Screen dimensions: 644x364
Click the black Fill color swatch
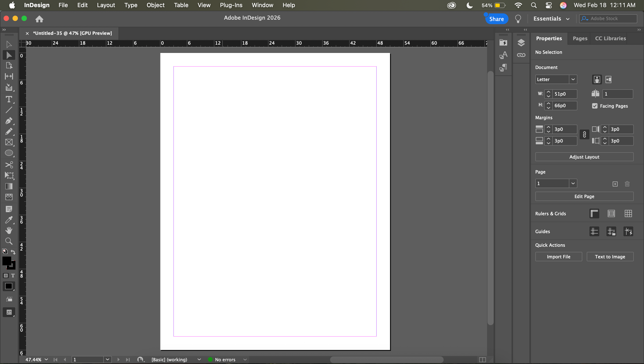pos(6,261)
